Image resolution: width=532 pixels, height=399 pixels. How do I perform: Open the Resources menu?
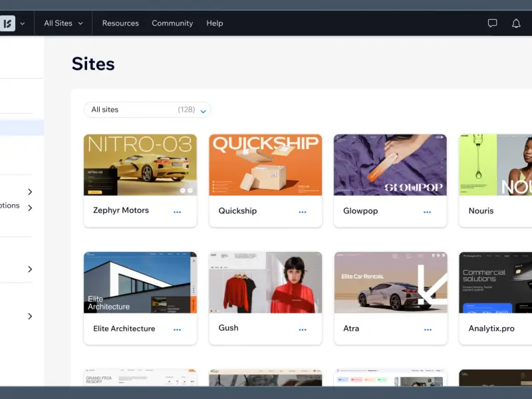(x=120, y=23)
